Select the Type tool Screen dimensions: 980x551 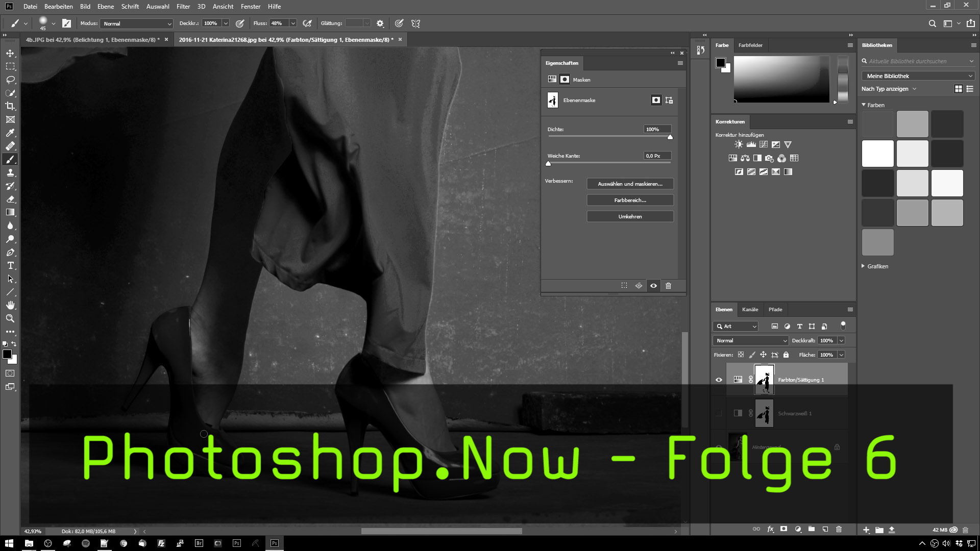click(10, 266)
